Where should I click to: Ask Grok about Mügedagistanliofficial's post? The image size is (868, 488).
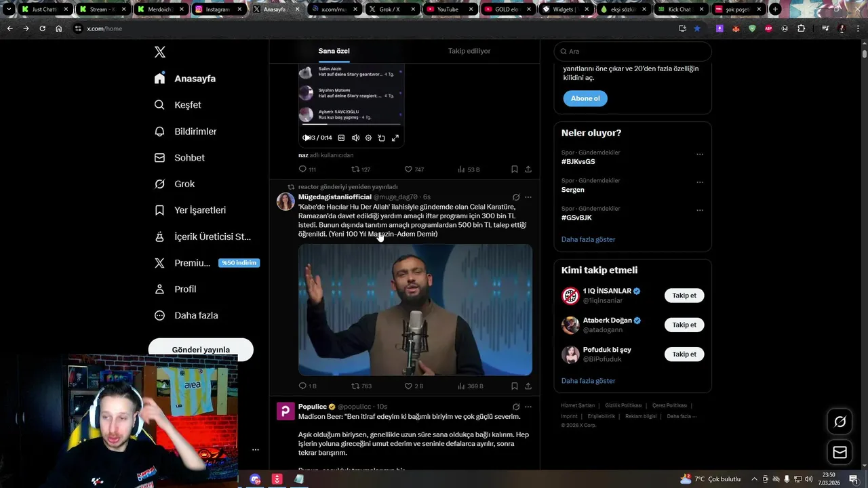(x=516, y=197)
